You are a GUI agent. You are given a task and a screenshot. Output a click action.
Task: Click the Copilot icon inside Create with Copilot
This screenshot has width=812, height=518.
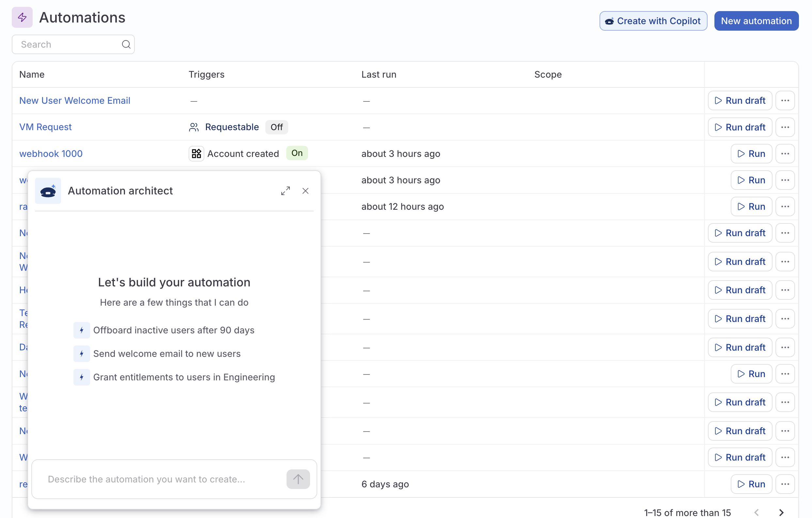click(x=610, y=21)
